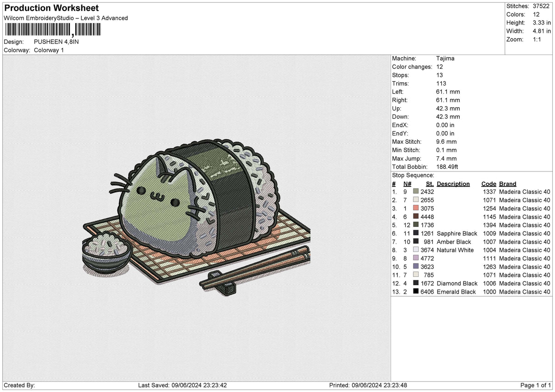Click the Pusheen sushi embroidery design preview
555x392 pixels.
click(x=196, y=218)
